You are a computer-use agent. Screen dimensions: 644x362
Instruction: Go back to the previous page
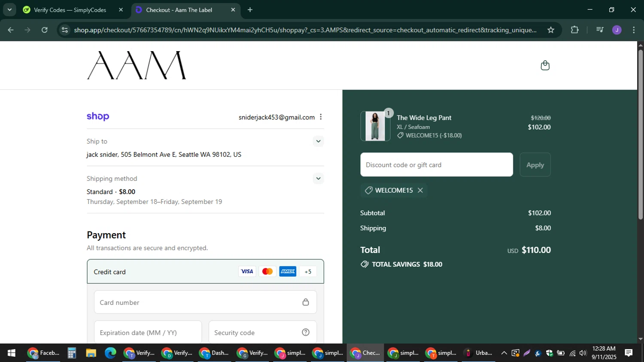pyautogui.click(x=11, y=30)
